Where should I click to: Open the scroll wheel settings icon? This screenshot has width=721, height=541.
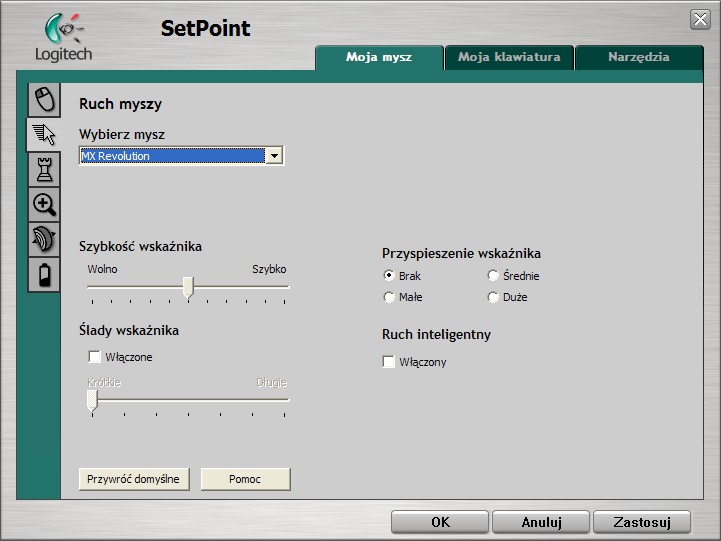tap(43, 239)
